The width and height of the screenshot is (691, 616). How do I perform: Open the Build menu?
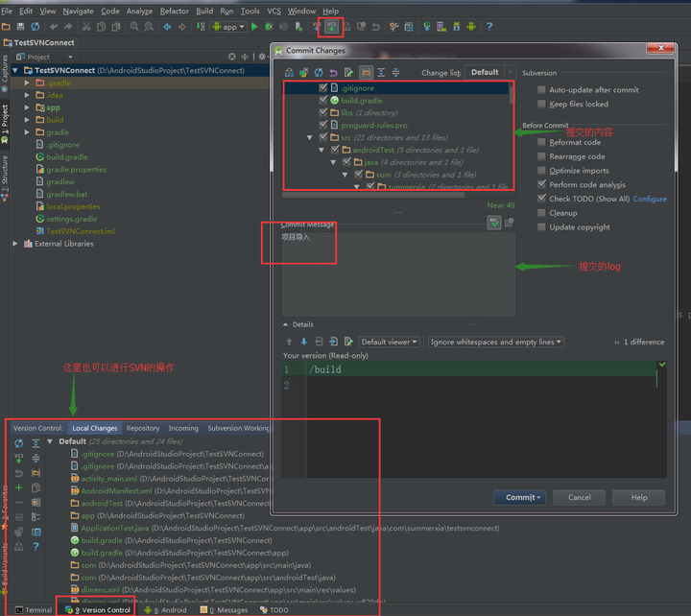[x=204, y=11]
